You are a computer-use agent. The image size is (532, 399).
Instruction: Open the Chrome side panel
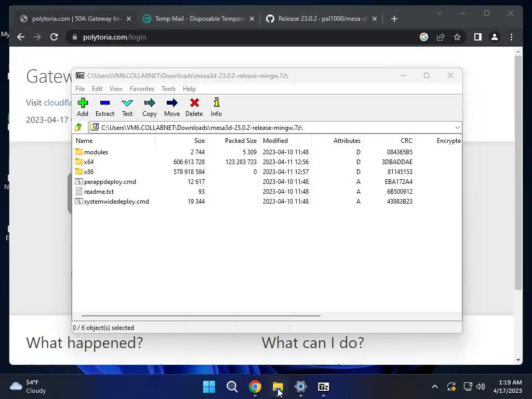(478, 37)
